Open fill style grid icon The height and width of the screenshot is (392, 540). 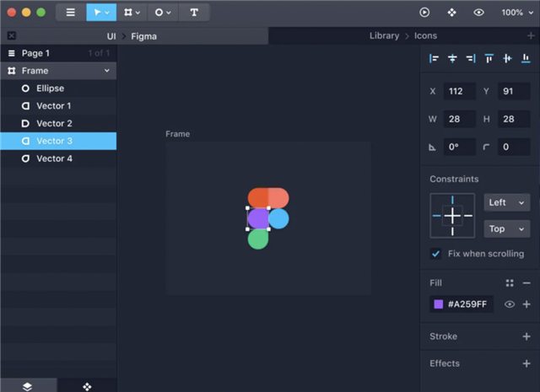point(510,283)
